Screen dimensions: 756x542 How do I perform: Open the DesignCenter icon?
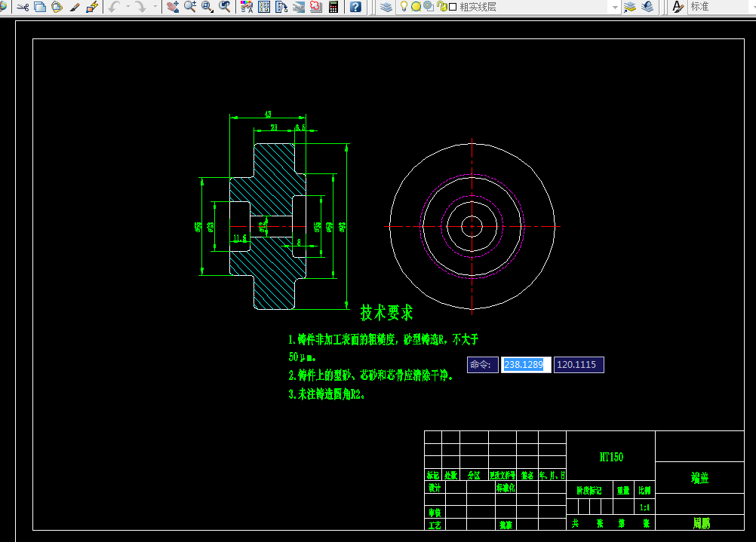point(264,7)
